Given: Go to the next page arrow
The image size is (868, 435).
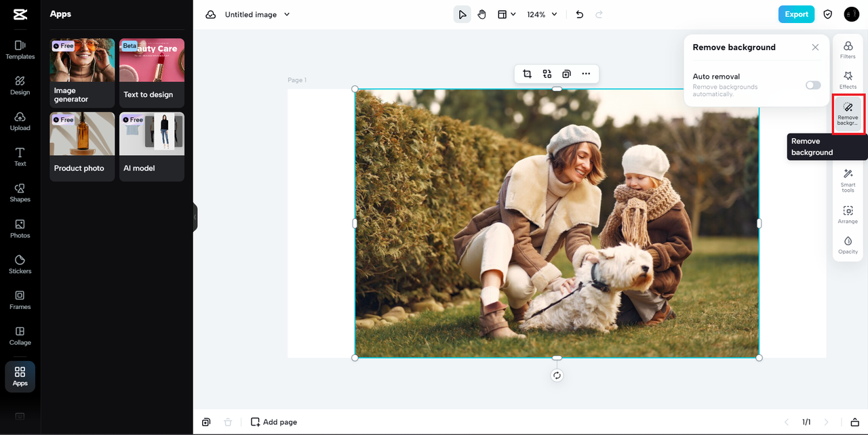Looking at the screenshot, I should click(826, 422).
